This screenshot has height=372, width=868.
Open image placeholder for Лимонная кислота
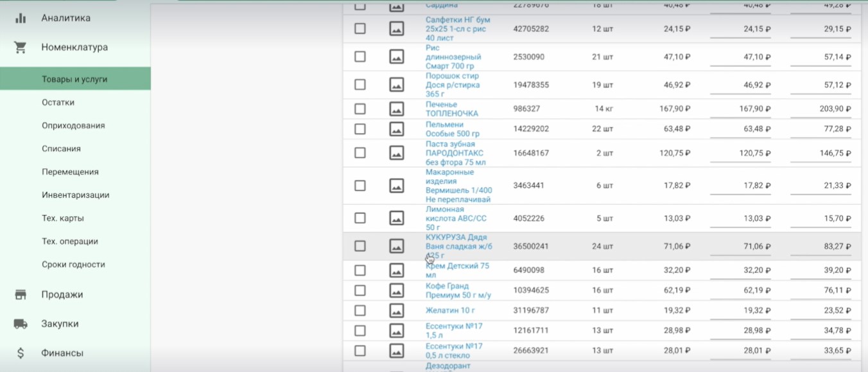(x=397, y=218)
